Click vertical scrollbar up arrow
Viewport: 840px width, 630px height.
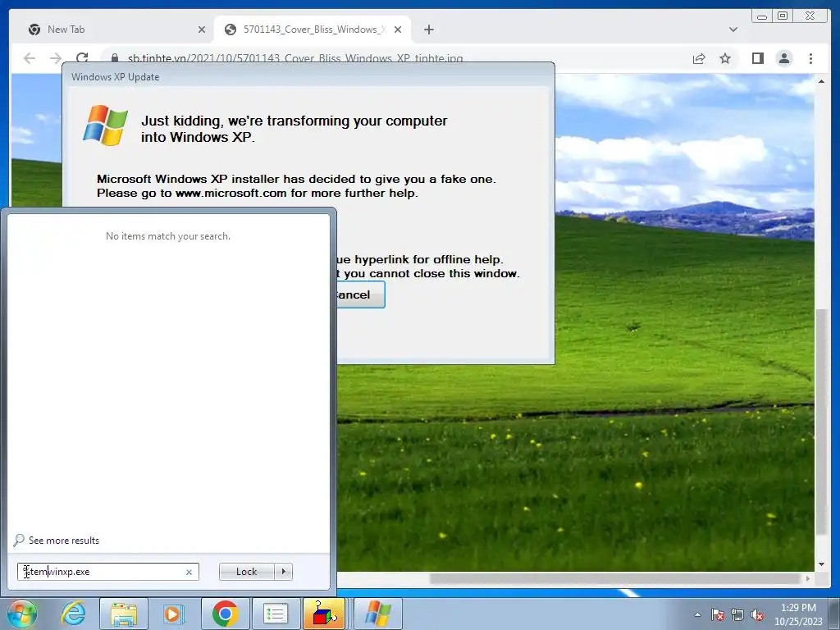pos(821,81)
